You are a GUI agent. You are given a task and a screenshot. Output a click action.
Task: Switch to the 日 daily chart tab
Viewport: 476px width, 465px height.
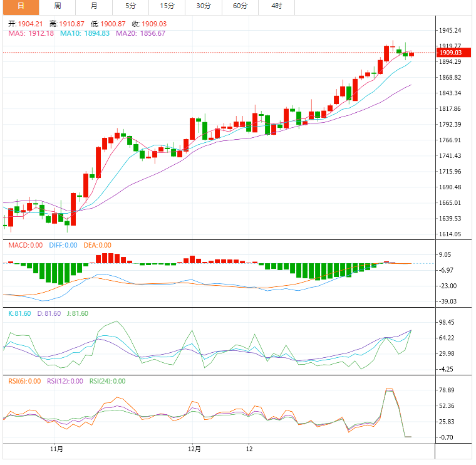point(21,6)
